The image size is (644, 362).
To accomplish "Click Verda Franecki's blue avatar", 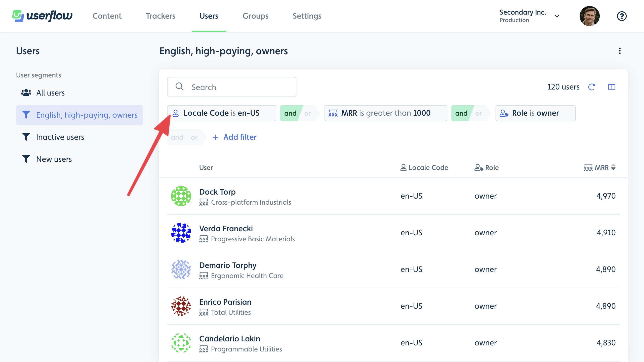I will (x=181, y=233).
